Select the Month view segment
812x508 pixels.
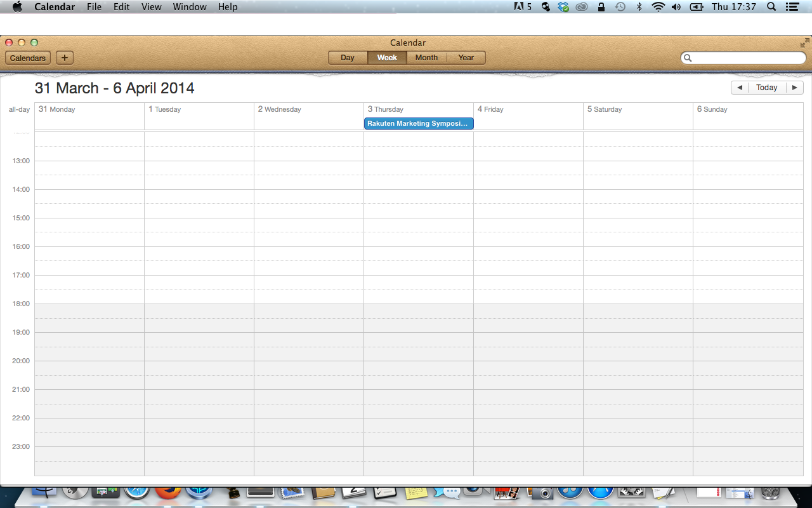[426, 58]
